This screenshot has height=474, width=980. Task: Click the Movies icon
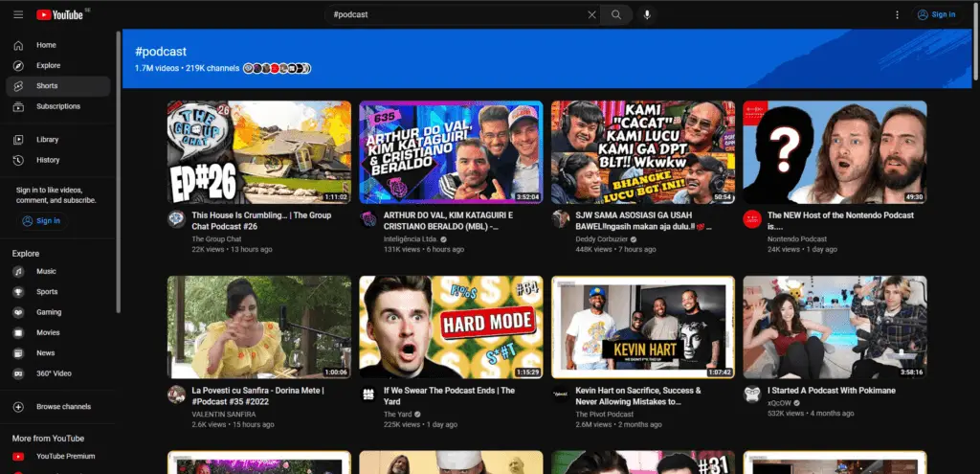[19, 332]
